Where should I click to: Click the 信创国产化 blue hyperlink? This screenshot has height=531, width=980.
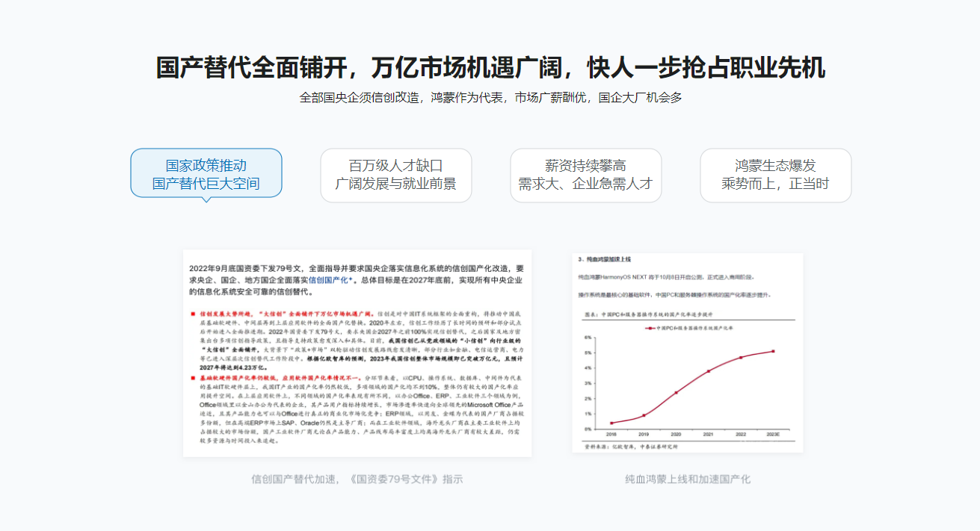click(x=330, y=280)
